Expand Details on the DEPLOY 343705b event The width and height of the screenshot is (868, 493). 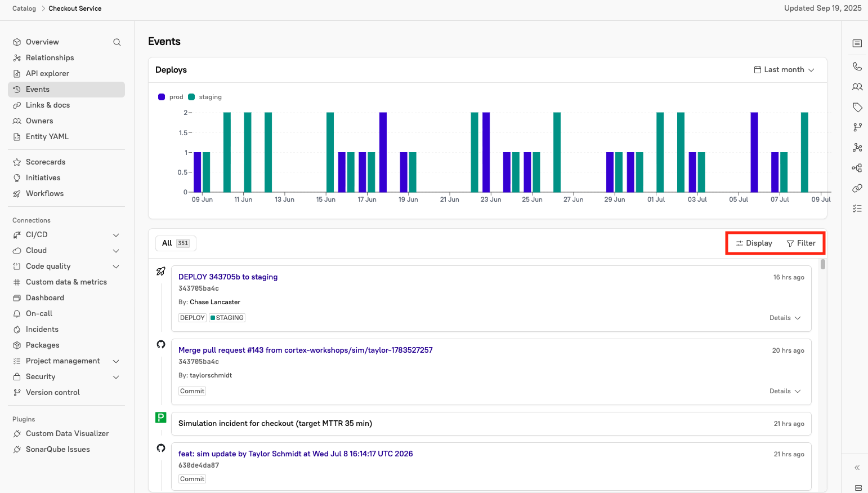(785, 318)
